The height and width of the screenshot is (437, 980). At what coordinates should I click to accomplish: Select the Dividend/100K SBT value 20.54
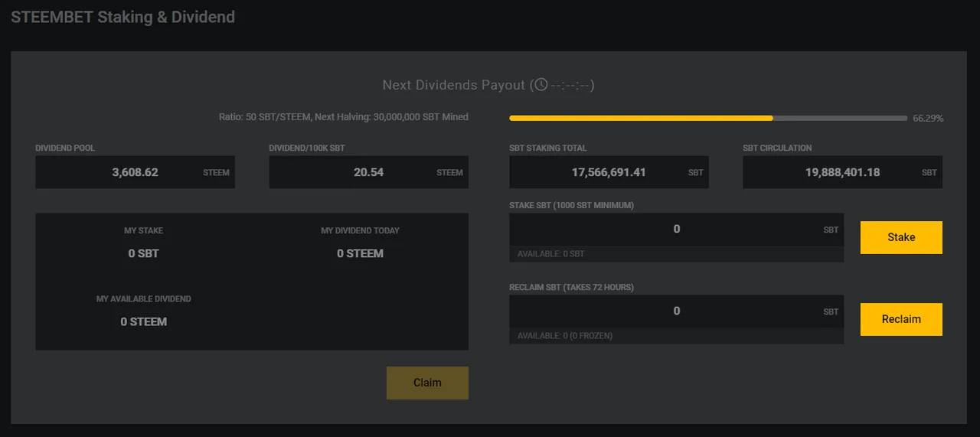point(368,172)
